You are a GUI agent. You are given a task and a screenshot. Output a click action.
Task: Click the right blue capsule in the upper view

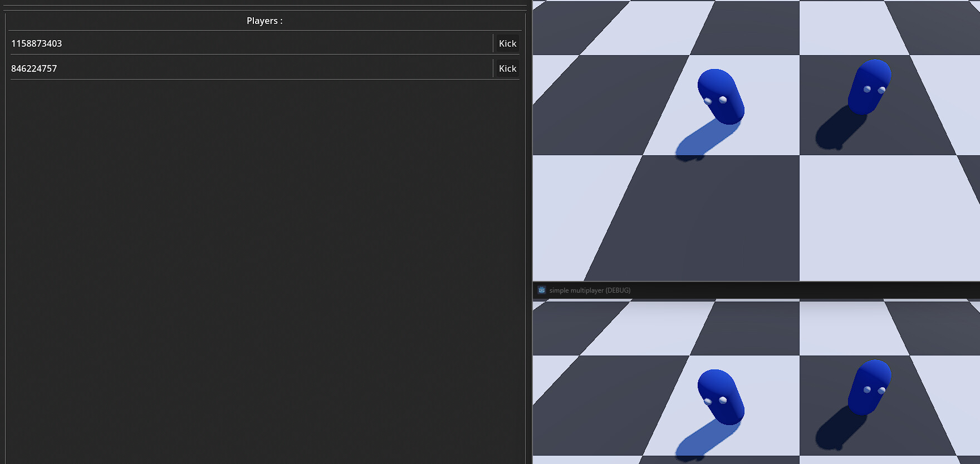tap(869, 87)
